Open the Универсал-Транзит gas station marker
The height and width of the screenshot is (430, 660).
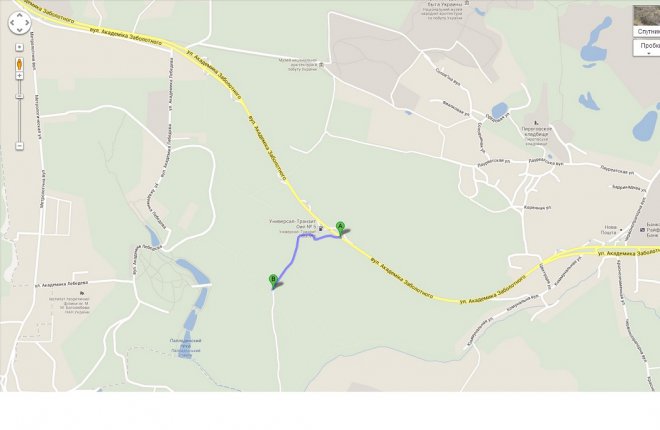coord(321,228)
